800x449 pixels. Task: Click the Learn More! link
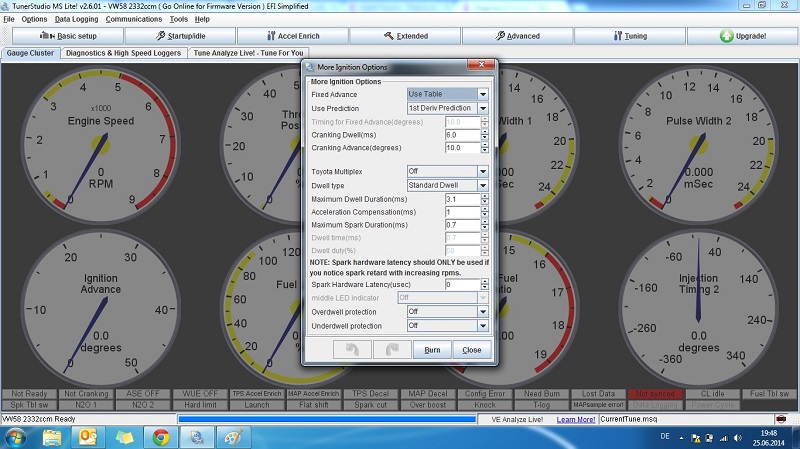(576, 420)
